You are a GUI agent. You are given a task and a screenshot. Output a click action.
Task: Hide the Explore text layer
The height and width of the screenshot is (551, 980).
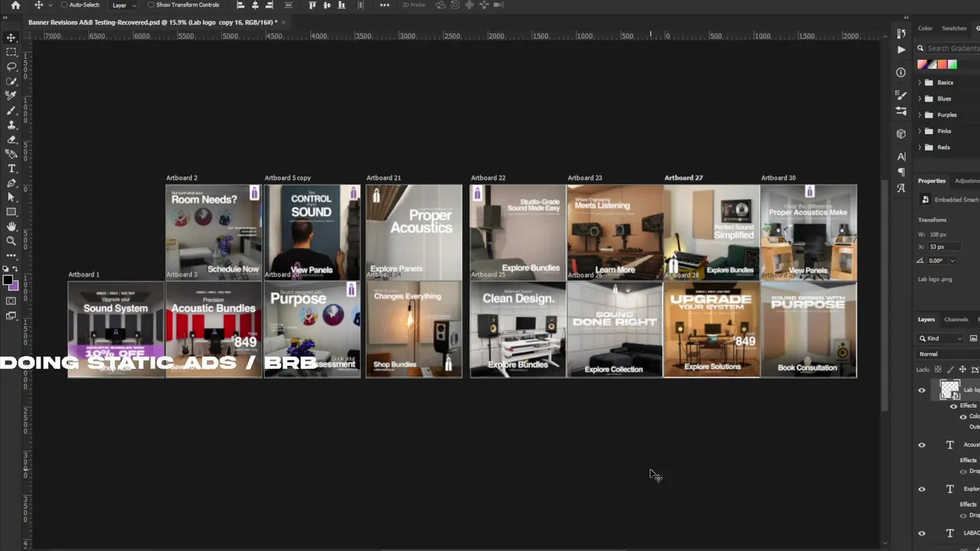[922, 489]
